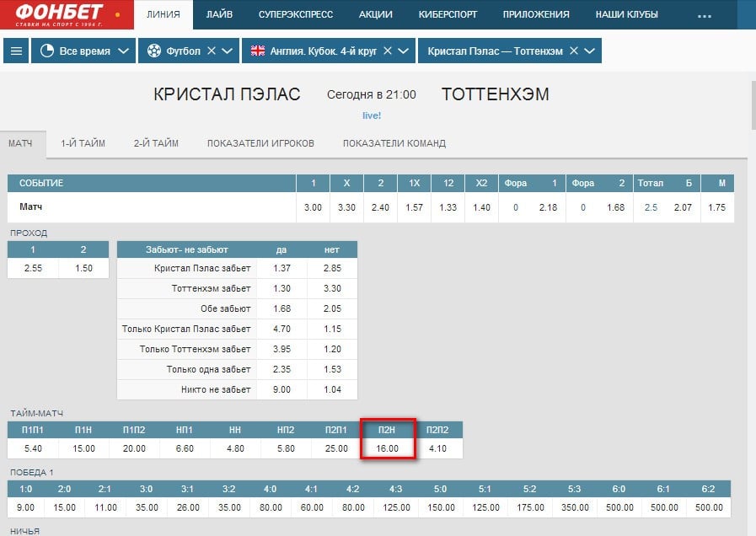Remove the Кристал Пэлас — Тоттенхэм filter
The image size is (756, 536).
coord(574,51)
